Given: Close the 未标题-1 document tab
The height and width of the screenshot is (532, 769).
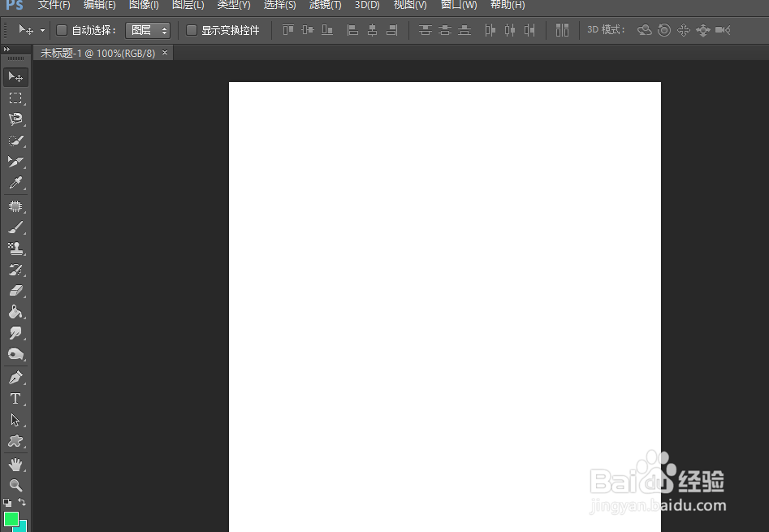Looking at the screenshot, I should (x=165, y=52).
